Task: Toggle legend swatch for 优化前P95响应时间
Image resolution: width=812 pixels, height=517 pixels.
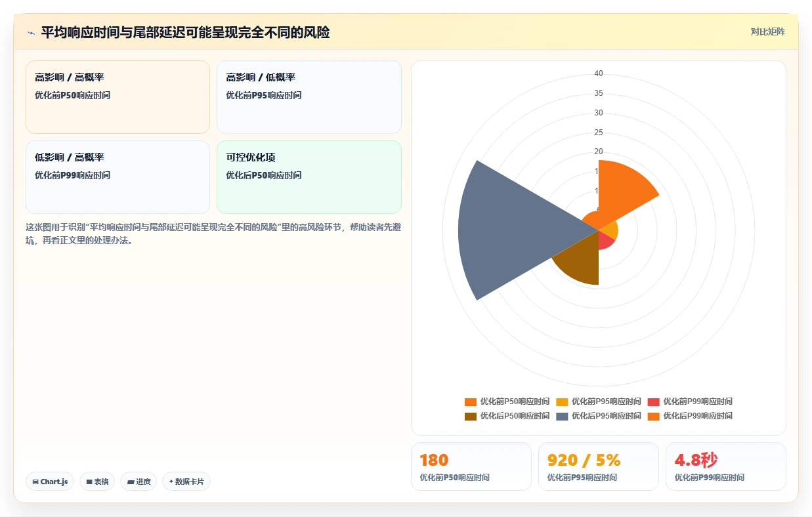Action: [562, 402]
